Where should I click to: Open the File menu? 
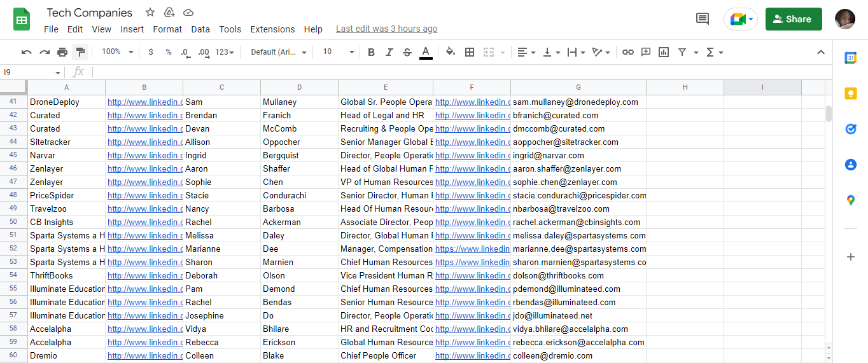tap(51, 29)
